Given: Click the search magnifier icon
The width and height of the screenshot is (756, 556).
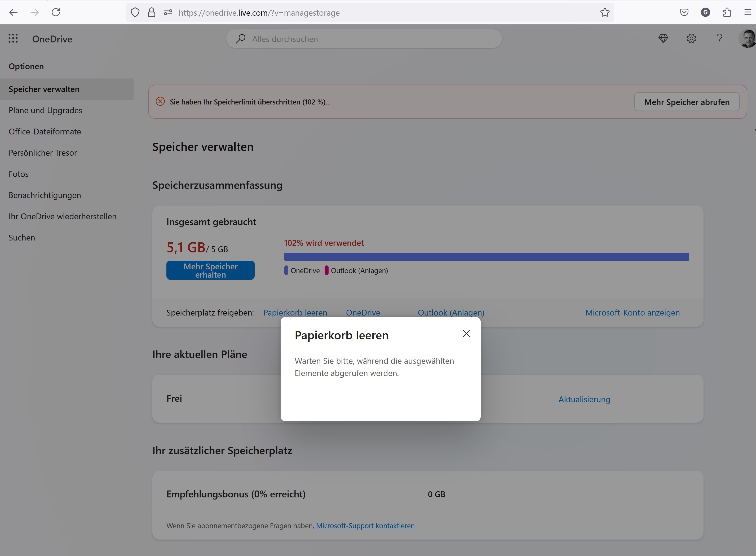Looking at the screenshot, I should [x=240, y=39].
